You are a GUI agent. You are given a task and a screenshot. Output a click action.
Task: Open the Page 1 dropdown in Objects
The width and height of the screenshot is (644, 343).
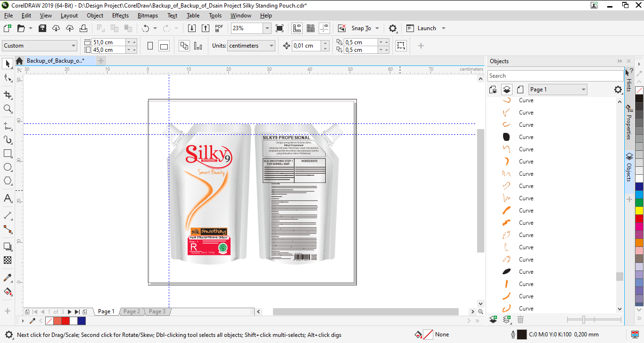coord(584,90)
